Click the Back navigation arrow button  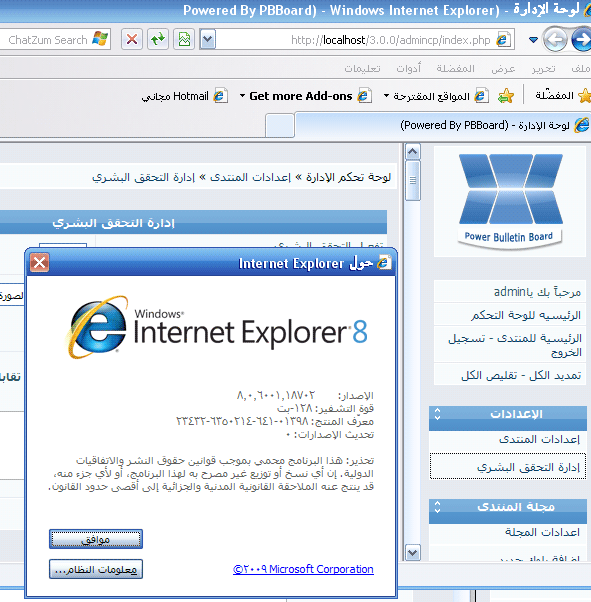[x=555, y=39]
